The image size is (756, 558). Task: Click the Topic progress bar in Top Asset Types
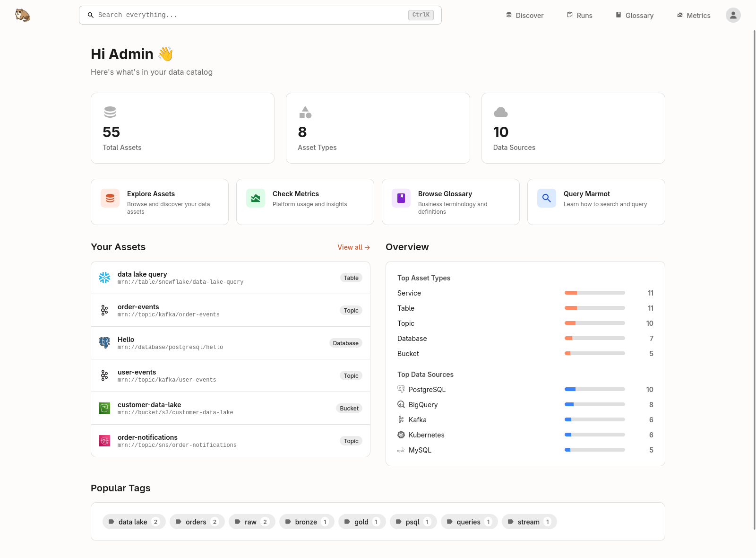594,323
